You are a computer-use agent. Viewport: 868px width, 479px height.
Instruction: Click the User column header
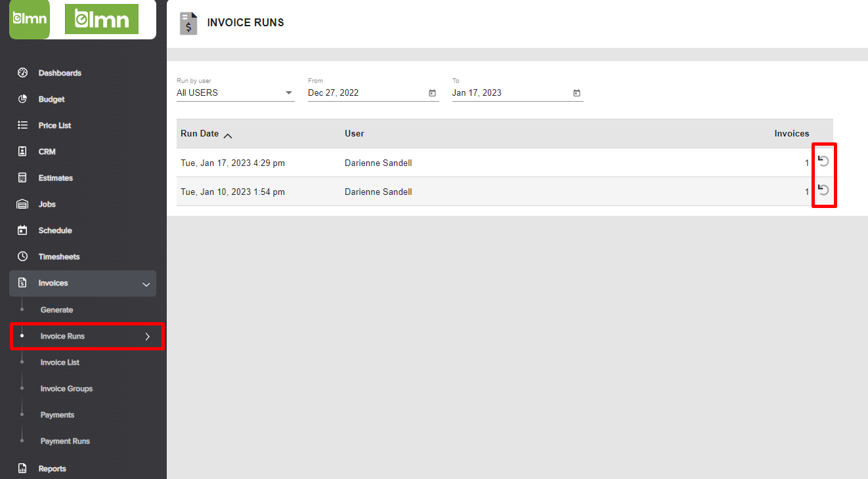click(x=355, y=133)
